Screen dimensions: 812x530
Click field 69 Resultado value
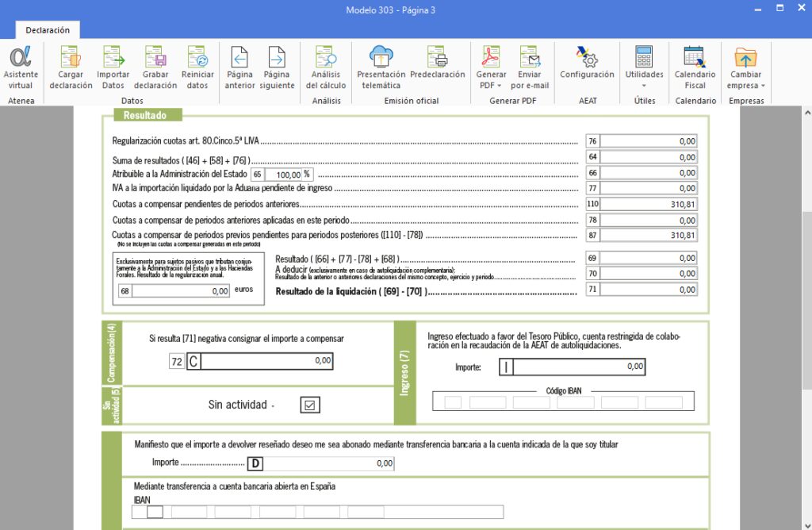tap(649, 258)
